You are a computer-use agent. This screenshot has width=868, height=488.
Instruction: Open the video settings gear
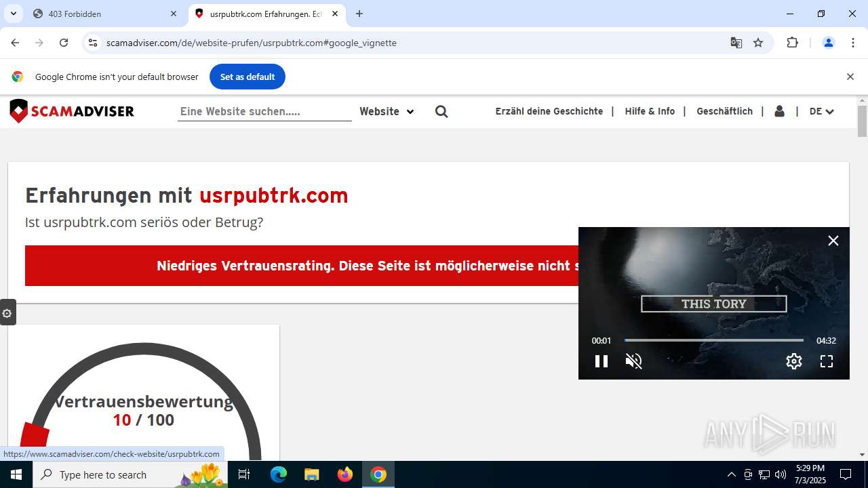pos(794,361)
